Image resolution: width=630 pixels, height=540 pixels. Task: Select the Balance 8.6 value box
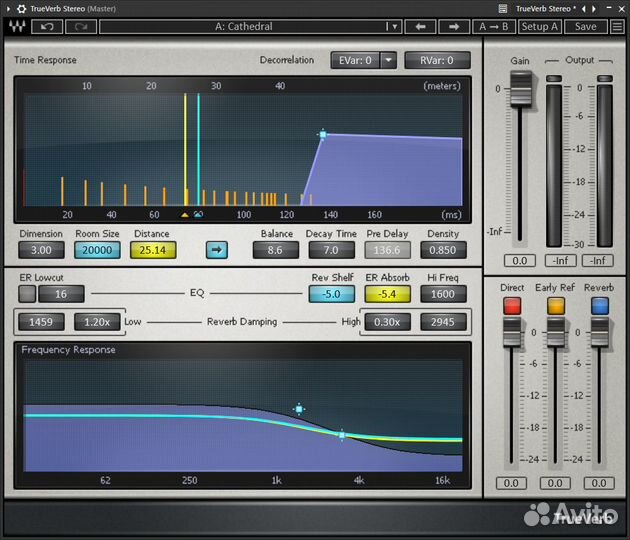click(275, 250)
